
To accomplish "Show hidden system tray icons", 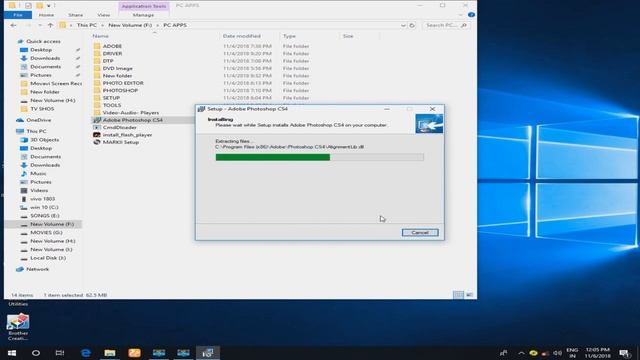I will (x=521, y=353).
